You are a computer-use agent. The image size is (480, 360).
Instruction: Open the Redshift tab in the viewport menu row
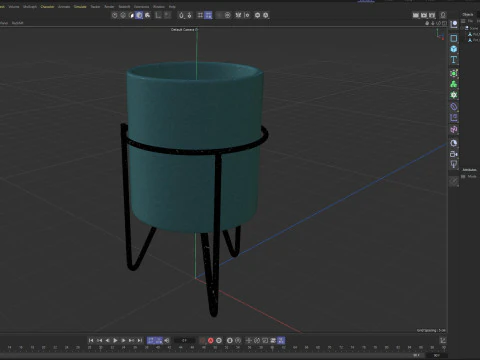point(18,23)
